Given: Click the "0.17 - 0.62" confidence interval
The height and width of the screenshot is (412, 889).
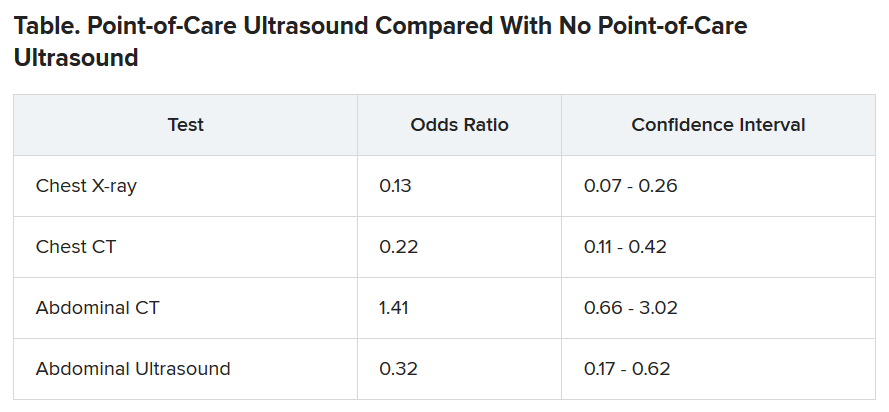Looking at the screenshot, I should click(x=627, y=369).
